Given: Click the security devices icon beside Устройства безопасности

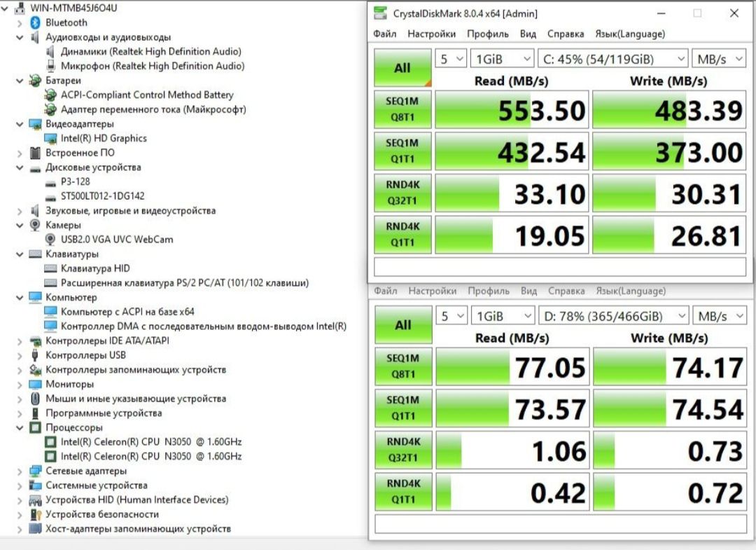Looking at the screenshot, I should click(x=35, y=514).
